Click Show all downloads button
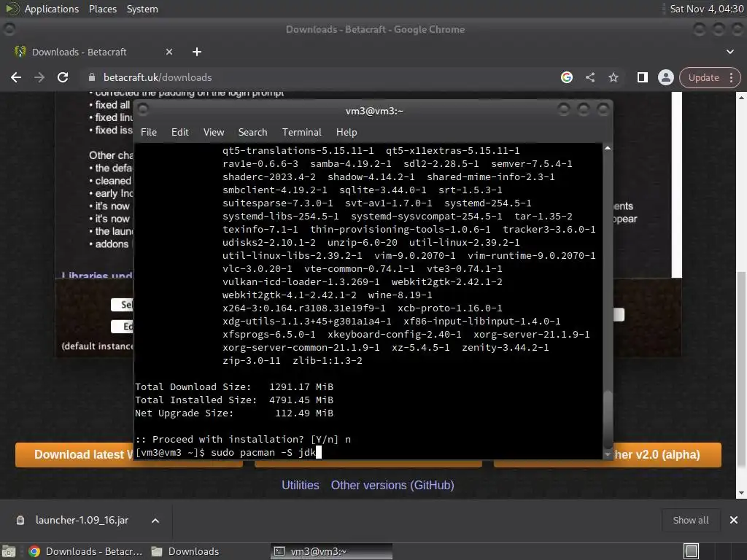The image size is (747, 560). pyautogui.click(x=690, y=520)
